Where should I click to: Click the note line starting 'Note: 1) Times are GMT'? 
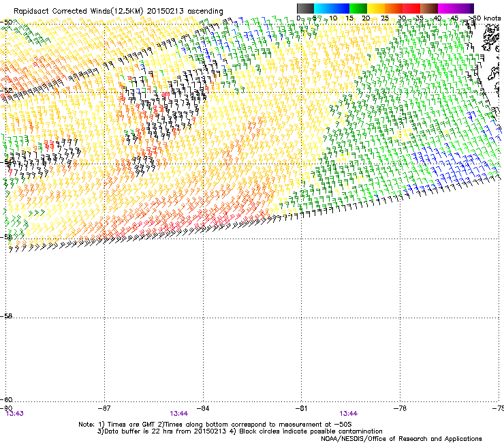point(215,425)
